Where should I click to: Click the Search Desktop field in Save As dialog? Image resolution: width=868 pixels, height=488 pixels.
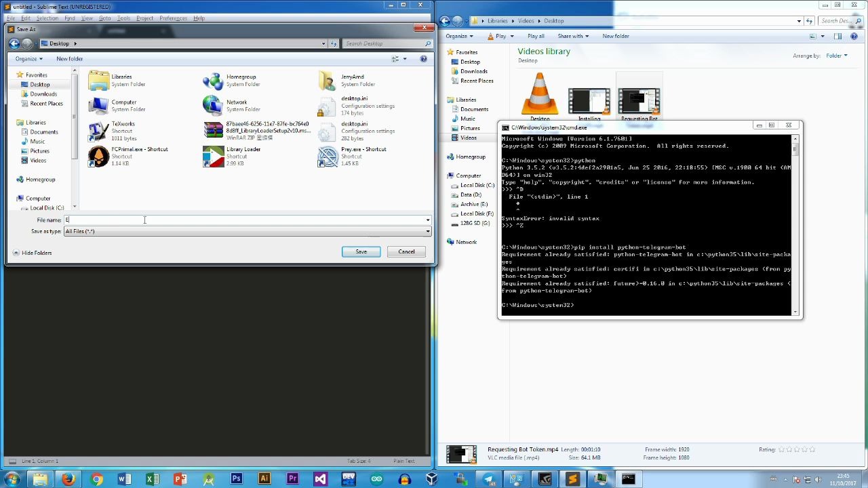387,43
